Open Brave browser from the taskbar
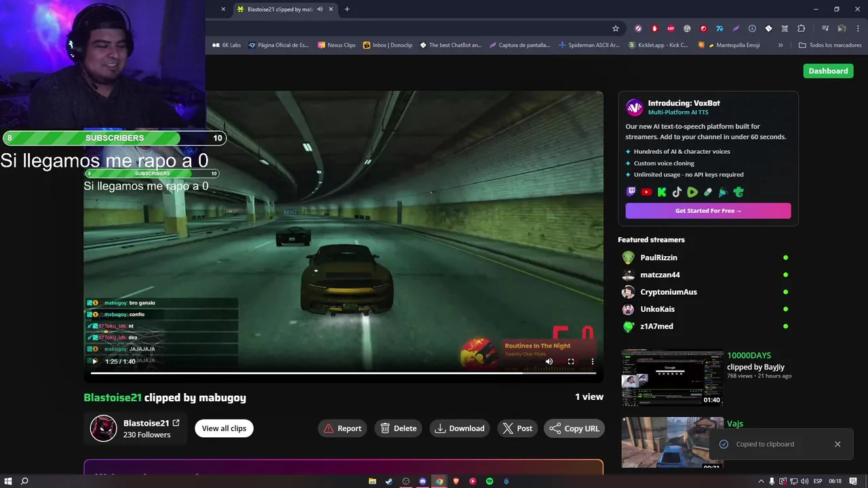Image resolution: width=868 pixels, height=488 pixels. 456,481
